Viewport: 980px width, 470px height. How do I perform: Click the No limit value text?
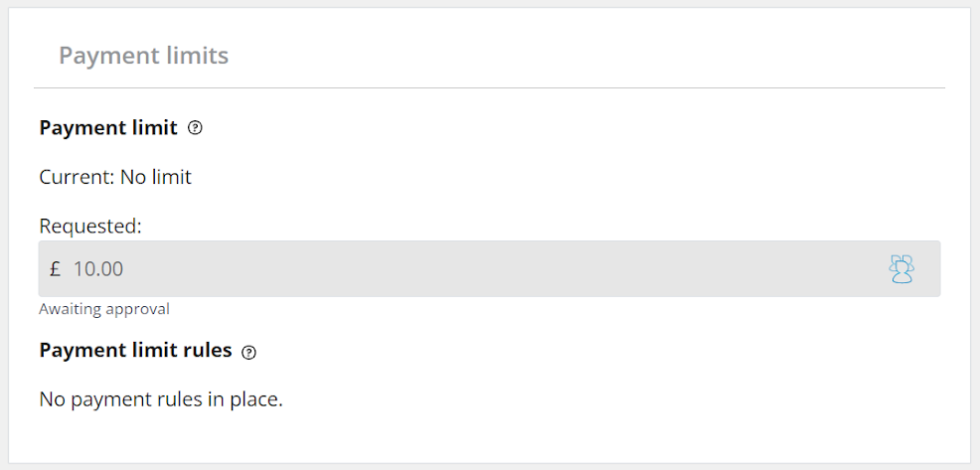tap(156, 178)
